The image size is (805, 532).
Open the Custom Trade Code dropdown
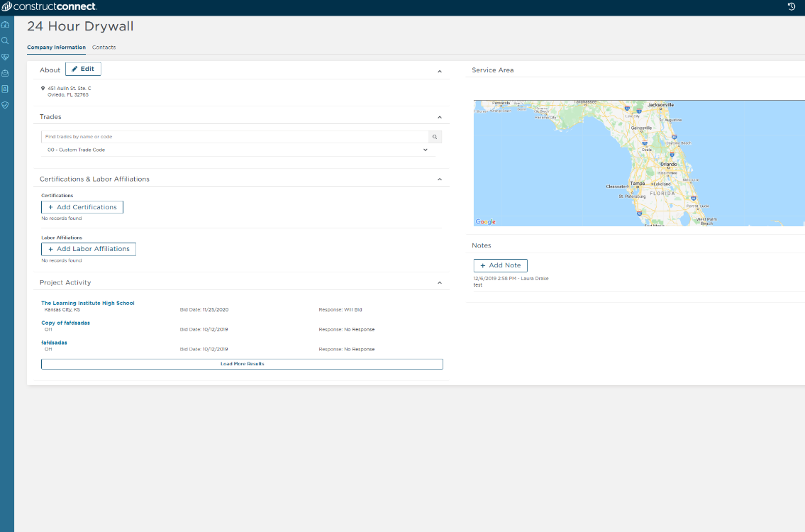[425, 150]
